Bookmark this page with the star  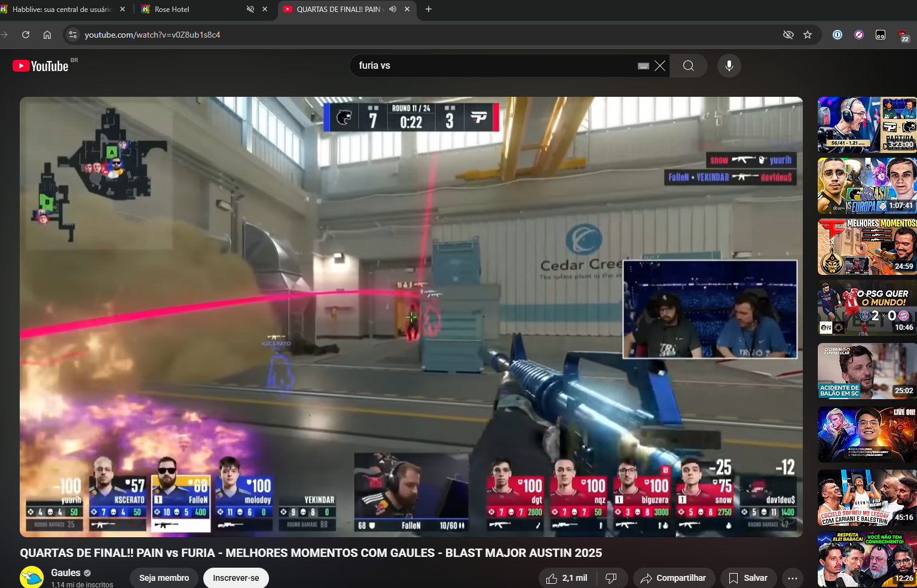pos(808,35)
